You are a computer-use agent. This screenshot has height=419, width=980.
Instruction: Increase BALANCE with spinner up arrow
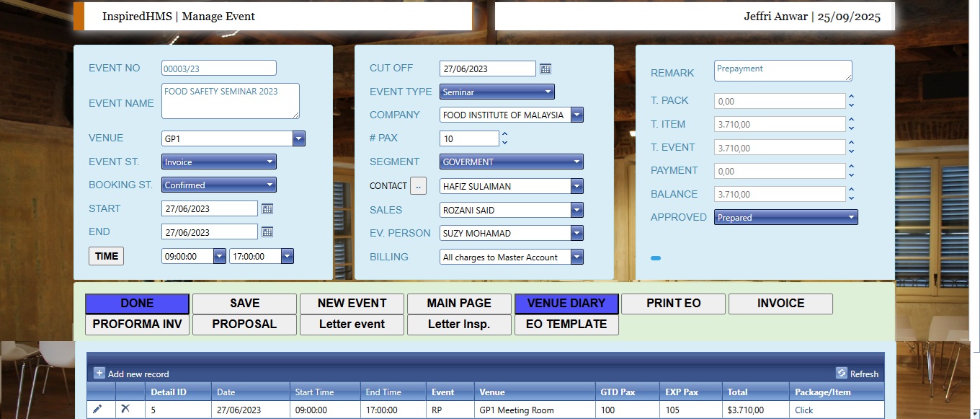tap(851, 190)
